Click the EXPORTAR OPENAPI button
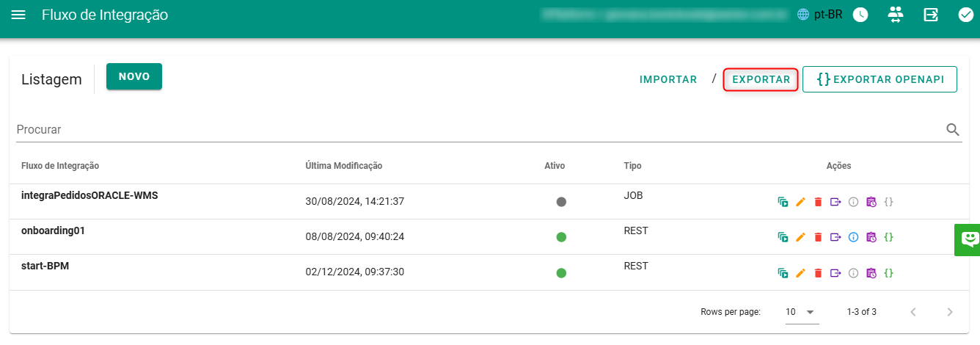This screenshot has height=345, width=980. (x=880, y=79)
